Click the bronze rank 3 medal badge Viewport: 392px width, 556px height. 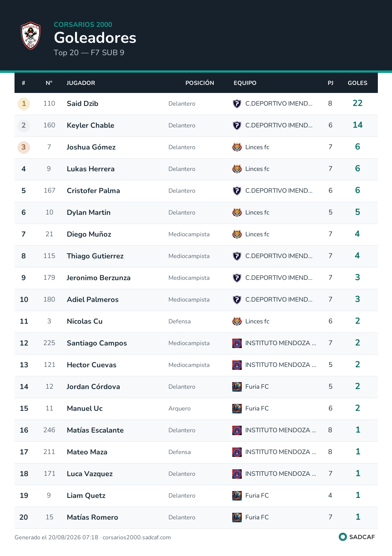click(x=24, y=147)
